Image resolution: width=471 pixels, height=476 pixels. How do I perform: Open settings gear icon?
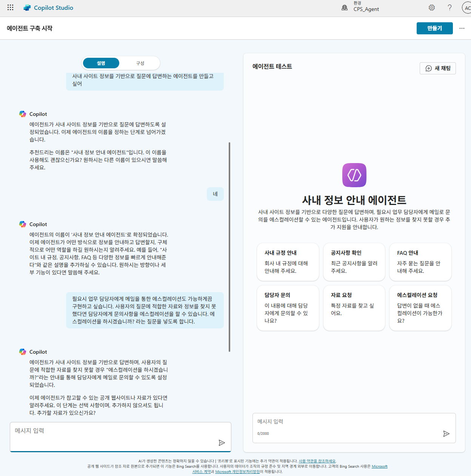tap(432, 8)
